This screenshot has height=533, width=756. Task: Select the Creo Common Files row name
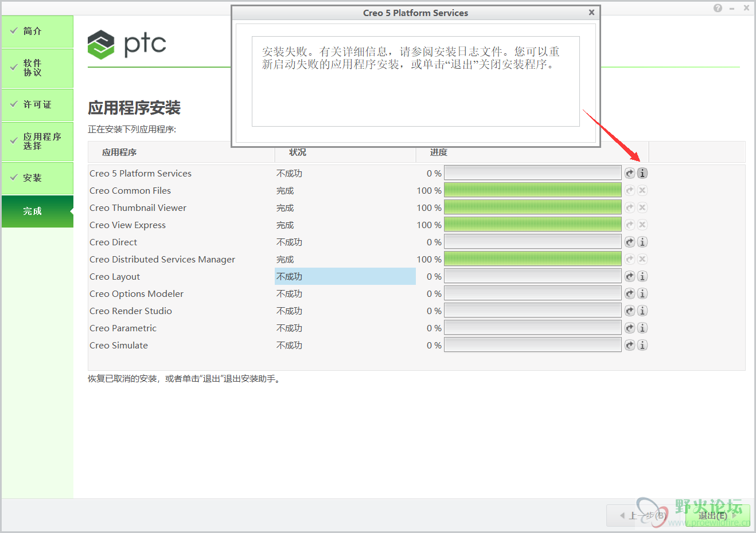click(130, 190)
